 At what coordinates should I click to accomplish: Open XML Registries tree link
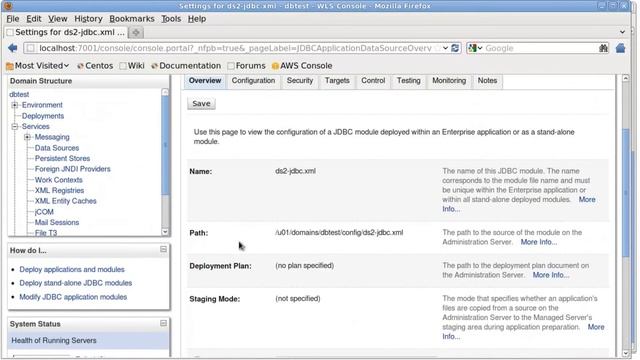click(59, 190)
